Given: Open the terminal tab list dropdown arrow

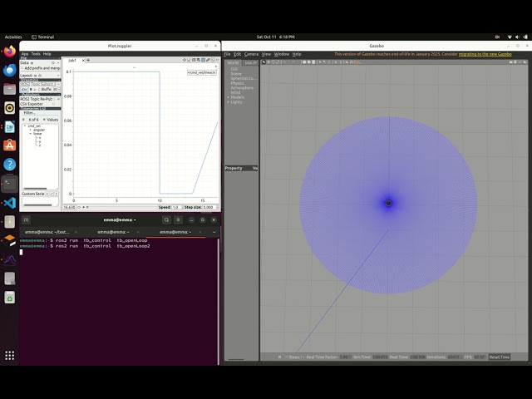Looking at the screenshot, I should click(x=214, y=232).
